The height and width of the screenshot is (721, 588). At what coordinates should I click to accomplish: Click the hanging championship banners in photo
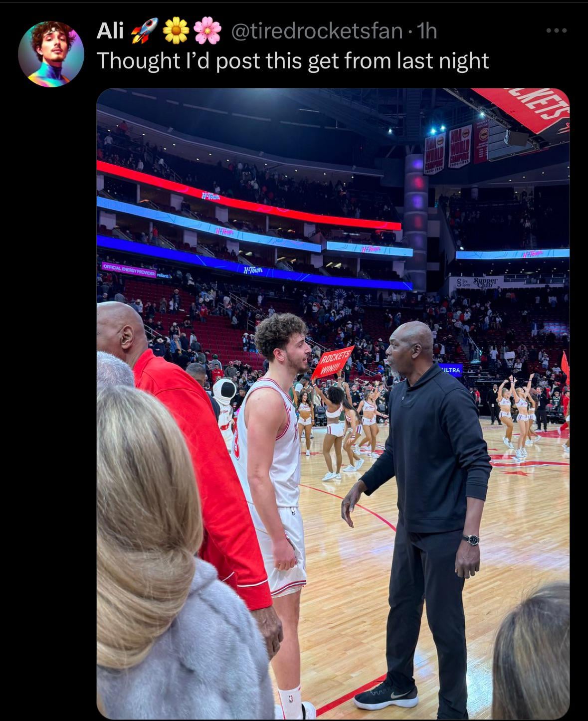click(455, 147)
